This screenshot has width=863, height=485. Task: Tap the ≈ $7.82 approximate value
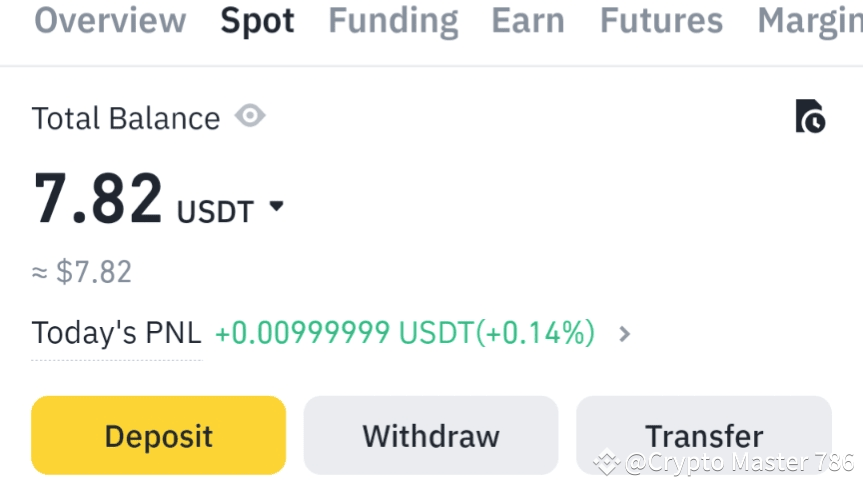[x=82, y=272]
